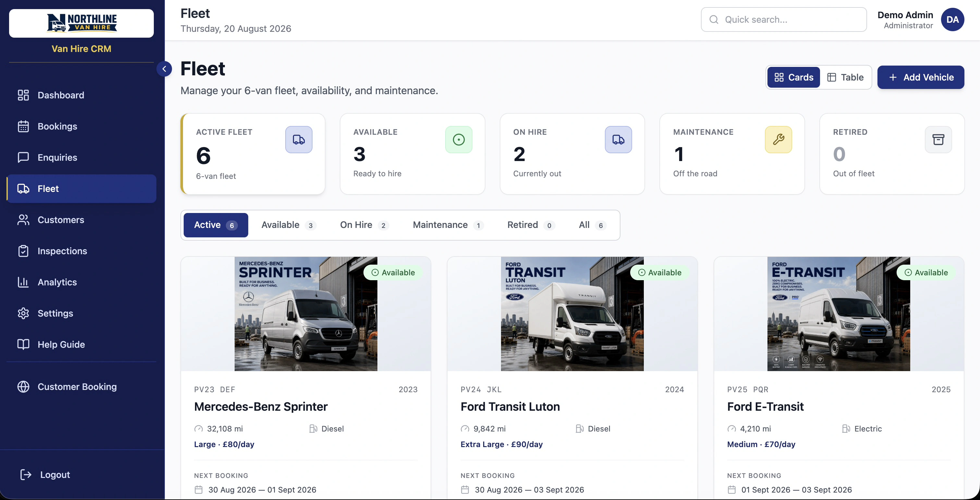Viewport: 980px width, 500px height.
Task: Open Settings from the sidebar
Action: coord(81,314)
